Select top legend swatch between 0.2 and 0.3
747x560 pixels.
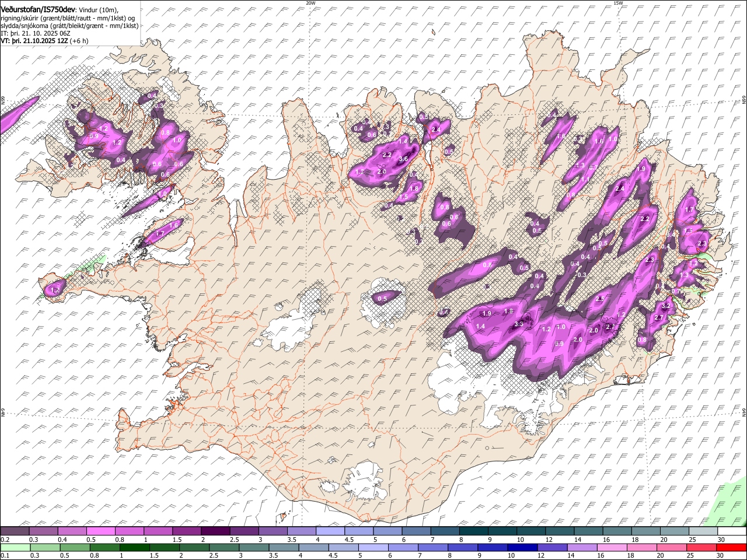15,531
